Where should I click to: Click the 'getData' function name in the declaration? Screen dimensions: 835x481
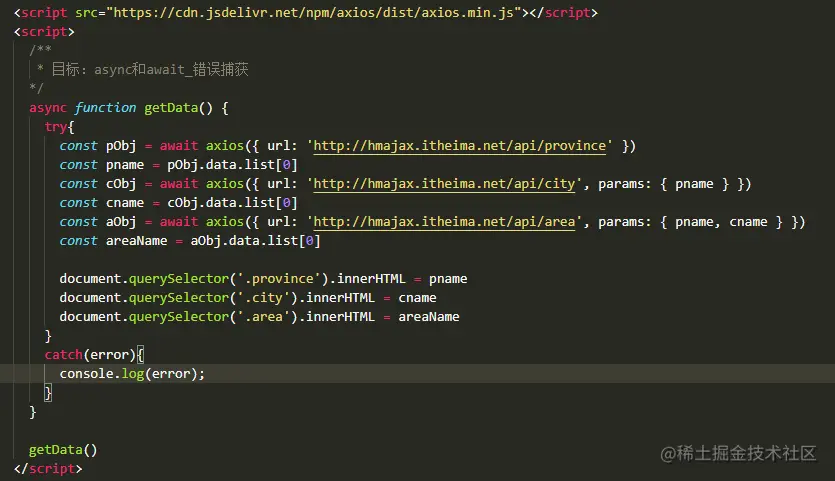171,108
